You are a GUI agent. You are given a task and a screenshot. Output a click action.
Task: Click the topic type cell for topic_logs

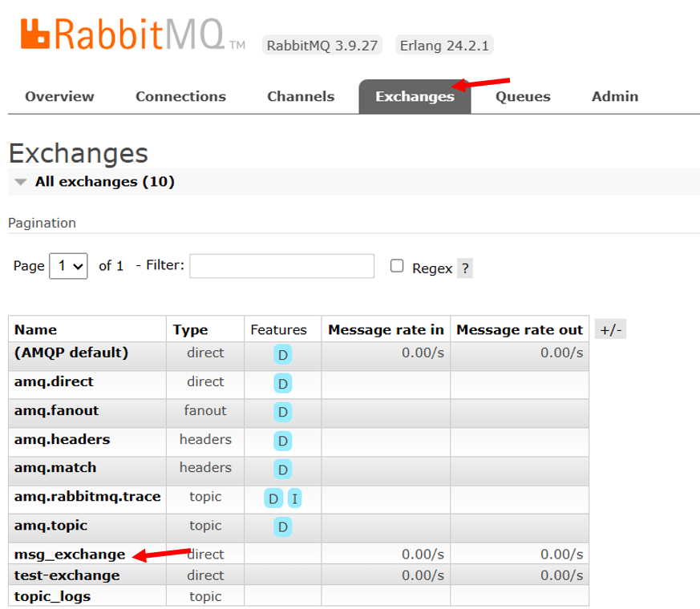(205, 596)
